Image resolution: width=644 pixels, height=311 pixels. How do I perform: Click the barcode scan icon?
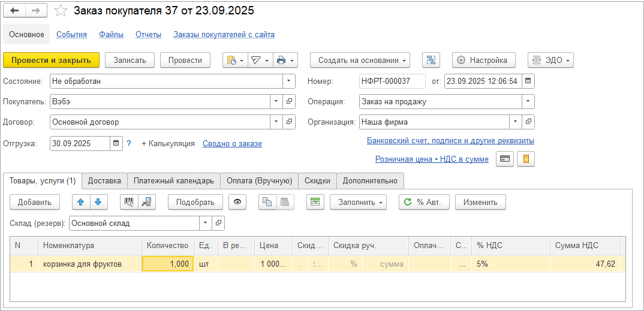129,202
